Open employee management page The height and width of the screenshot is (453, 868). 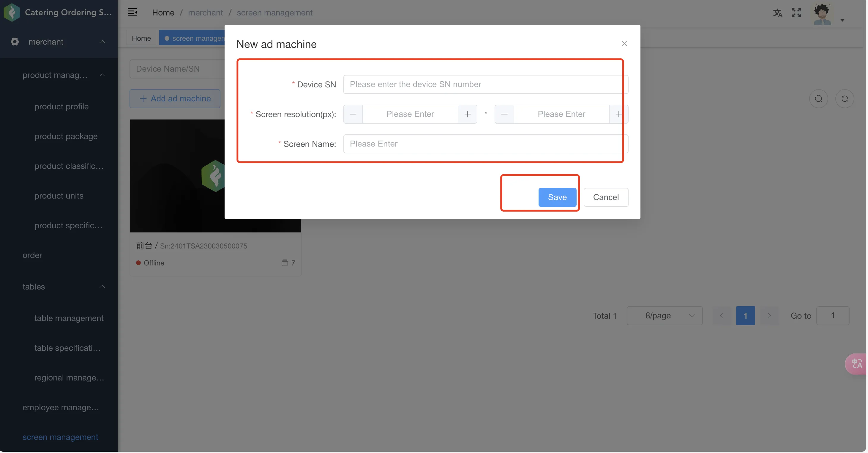coord(61,407)
